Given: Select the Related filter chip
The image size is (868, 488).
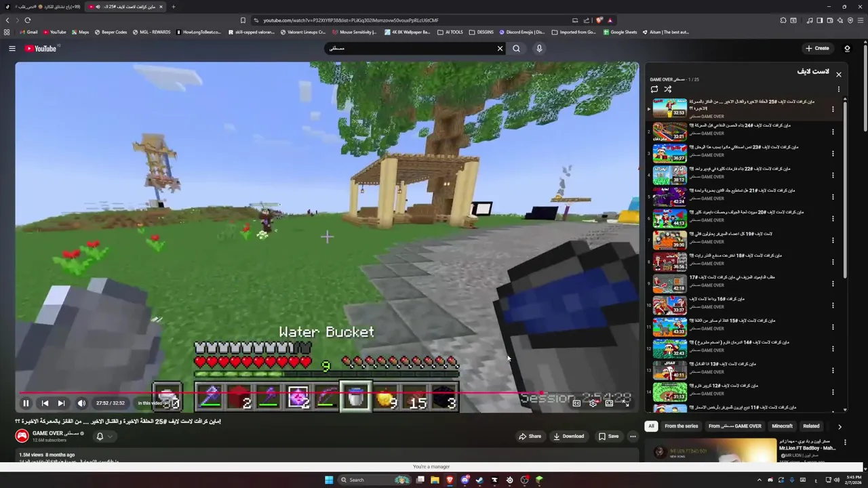Looking at the screenshot, I should 811,426.
